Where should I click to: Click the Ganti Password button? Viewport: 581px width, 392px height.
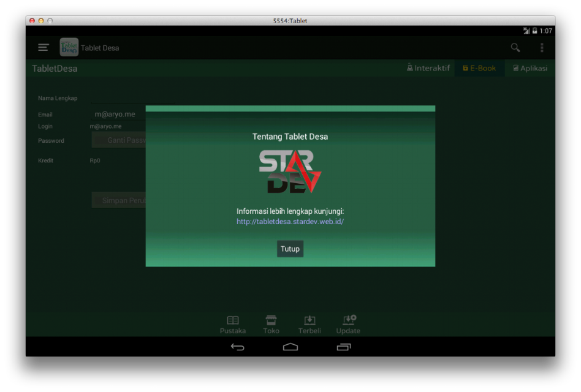tap(118, 140)
